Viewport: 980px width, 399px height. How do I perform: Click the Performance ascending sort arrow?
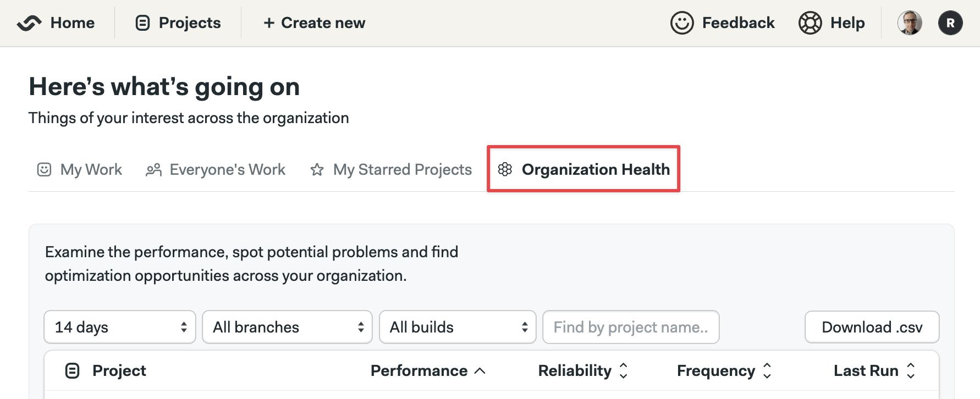[480, 371]
